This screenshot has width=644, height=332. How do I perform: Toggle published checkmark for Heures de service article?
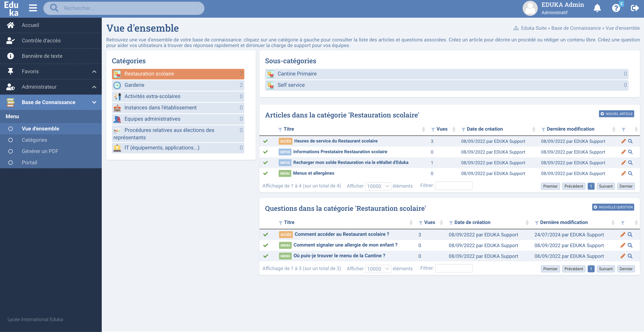tap(265, 141)
